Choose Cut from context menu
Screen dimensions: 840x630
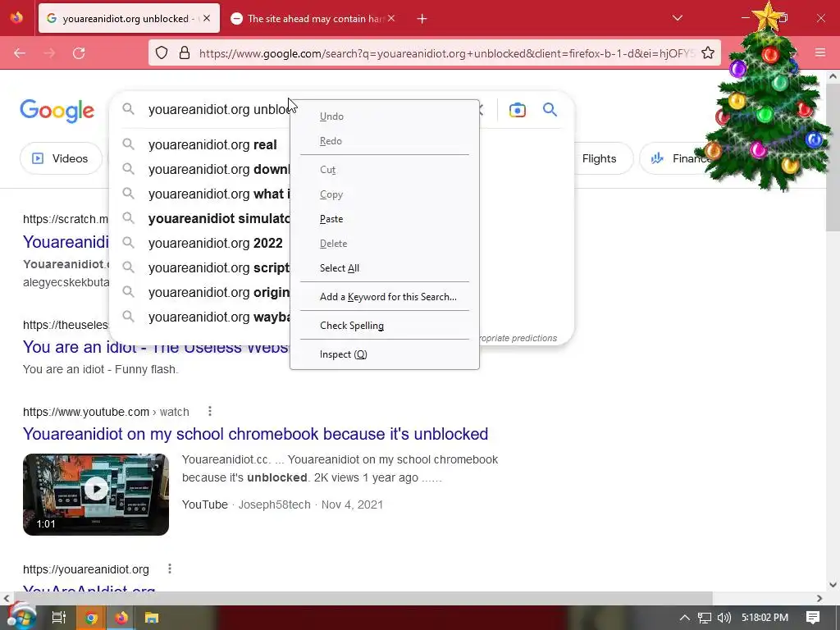tap(385, 169)
